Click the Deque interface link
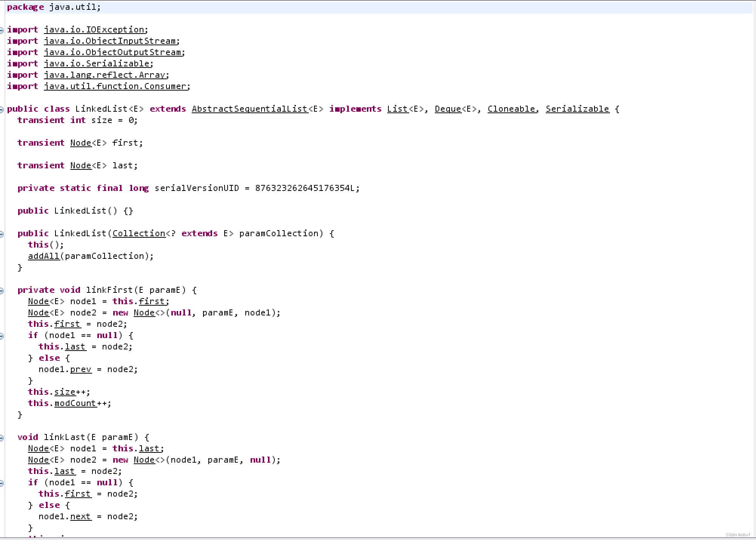756x540 pixels. [448, 109]
